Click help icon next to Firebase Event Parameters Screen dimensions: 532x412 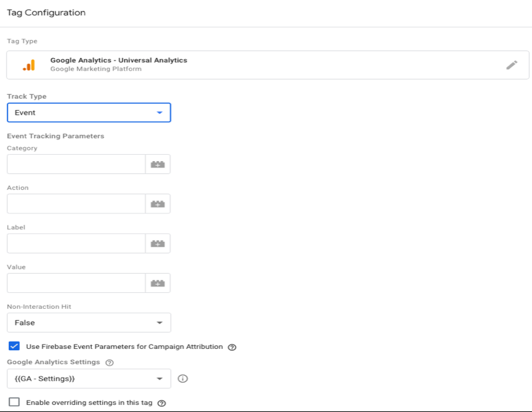click(x=232, y=347)
